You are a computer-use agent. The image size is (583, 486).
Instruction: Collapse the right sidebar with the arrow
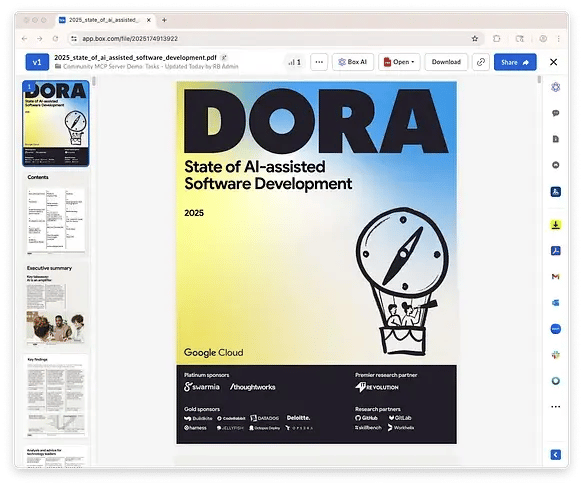(x=555, y=455)
